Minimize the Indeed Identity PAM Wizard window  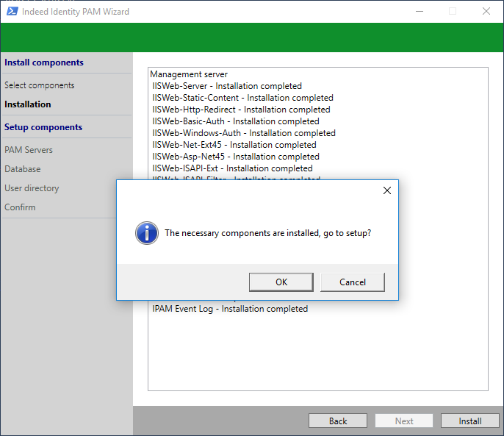419,11
